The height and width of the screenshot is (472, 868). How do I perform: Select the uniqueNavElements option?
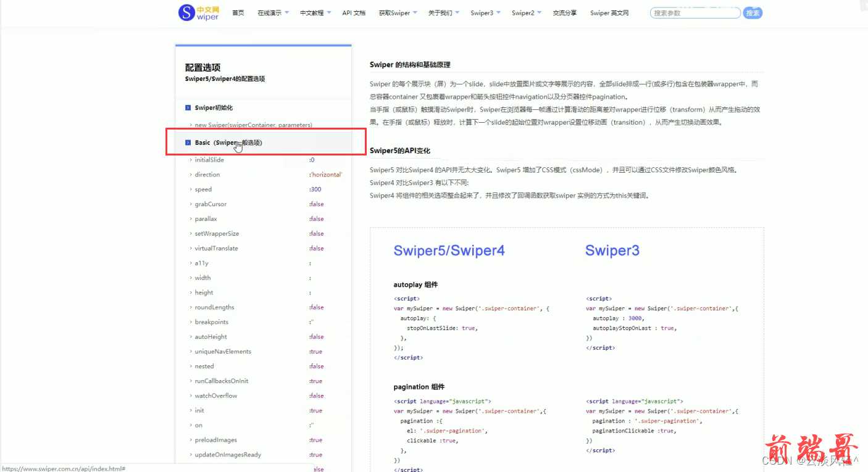pos(223,352)
